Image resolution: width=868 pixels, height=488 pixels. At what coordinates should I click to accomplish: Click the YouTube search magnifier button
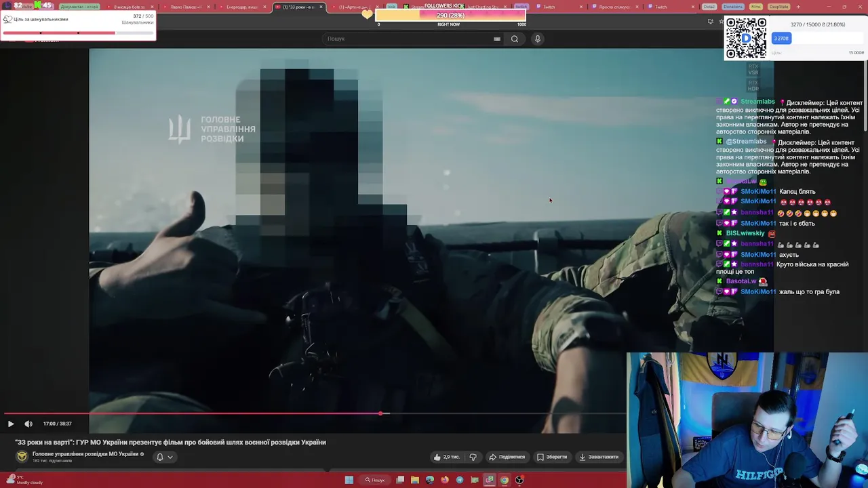(x=515, y=39)
